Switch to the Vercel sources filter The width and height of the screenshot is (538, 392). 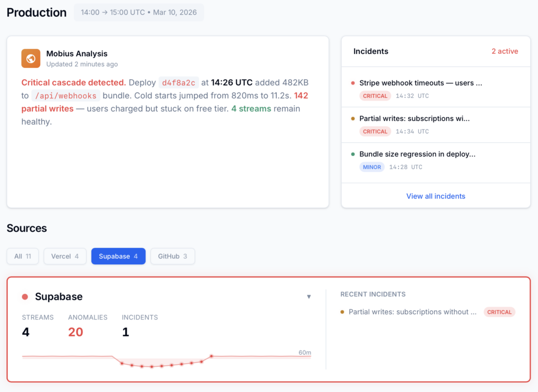[x=65, y=256]
